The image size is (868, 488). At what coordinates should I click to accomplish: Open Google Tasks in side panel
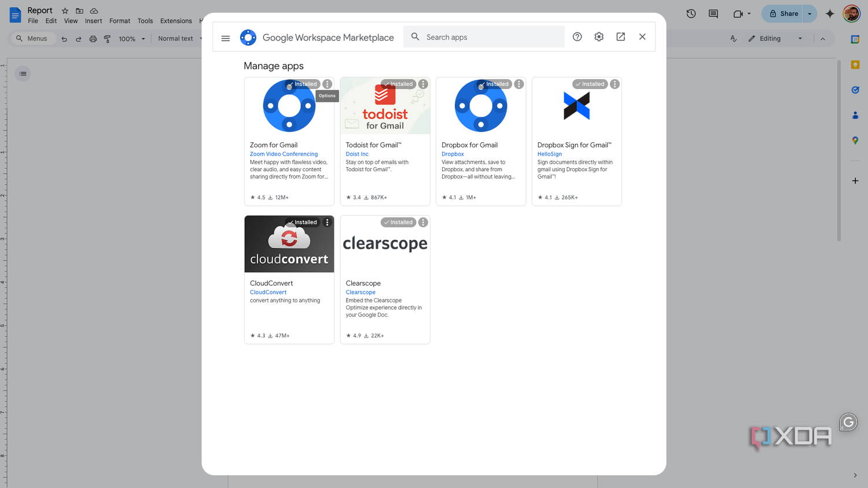(855, 90)
